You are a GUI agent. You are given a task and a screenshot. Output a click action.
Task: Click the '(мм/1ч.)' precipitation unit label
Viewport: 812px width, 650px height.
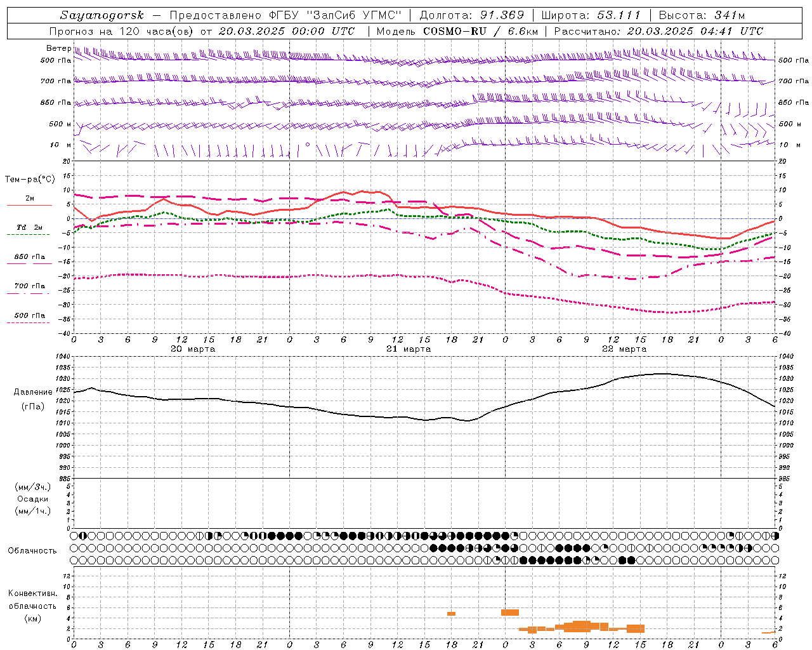(x=33, y=511)
